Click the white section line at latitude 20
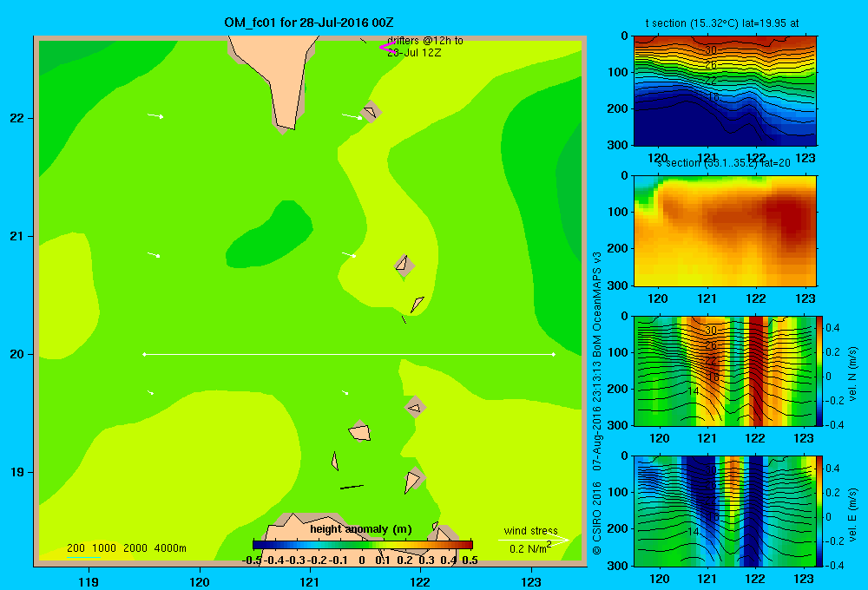Image resolution: width=868 pixels, height=590 pixels. point(349,354)
